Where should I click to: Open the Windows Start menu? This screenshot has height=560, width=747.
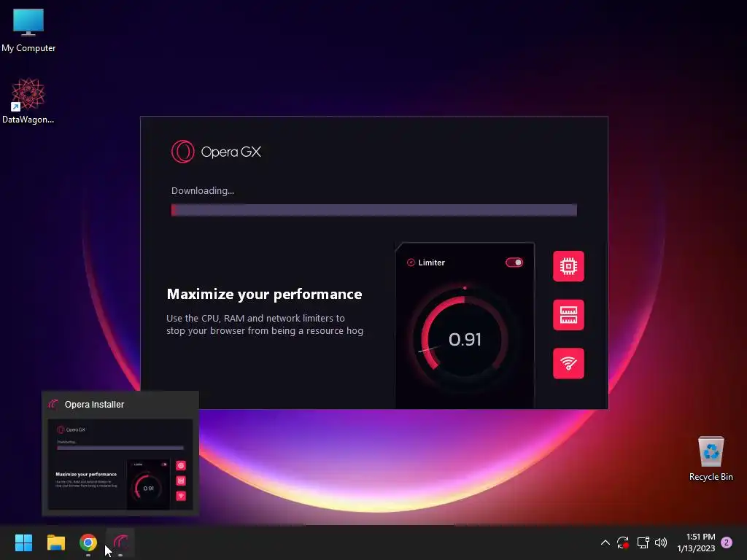tap(23, 542)
